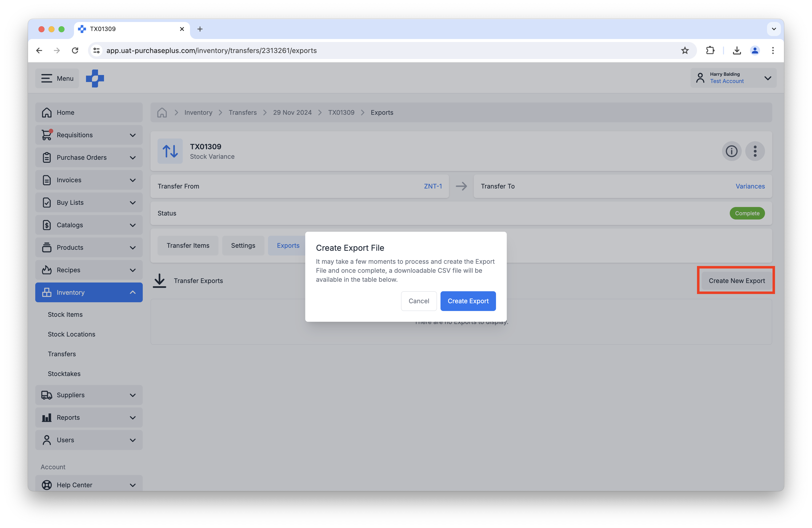The width and height of the screenshot is (812, 528).
Task: Open Stocktakes under Inventory
Action: tap(64, 373)
